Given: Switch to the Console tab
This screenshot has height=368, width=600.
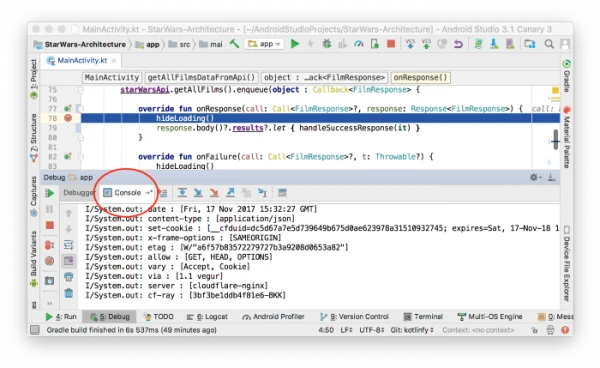Looking at the screenshot, I should [128, 193].
